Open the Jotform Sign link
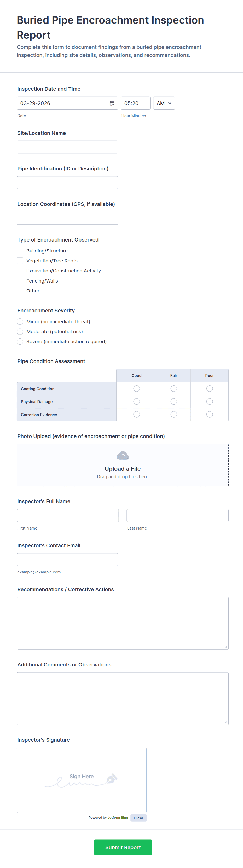 pos(118,818)
